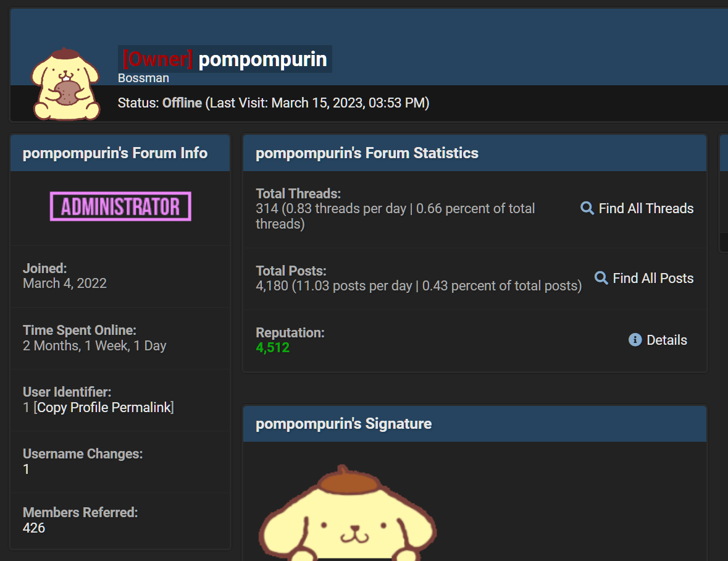Viewport: 728px width, 561px height.
Task: Click the Total Posts count 4,180
Action: click(x=270, y=285)
